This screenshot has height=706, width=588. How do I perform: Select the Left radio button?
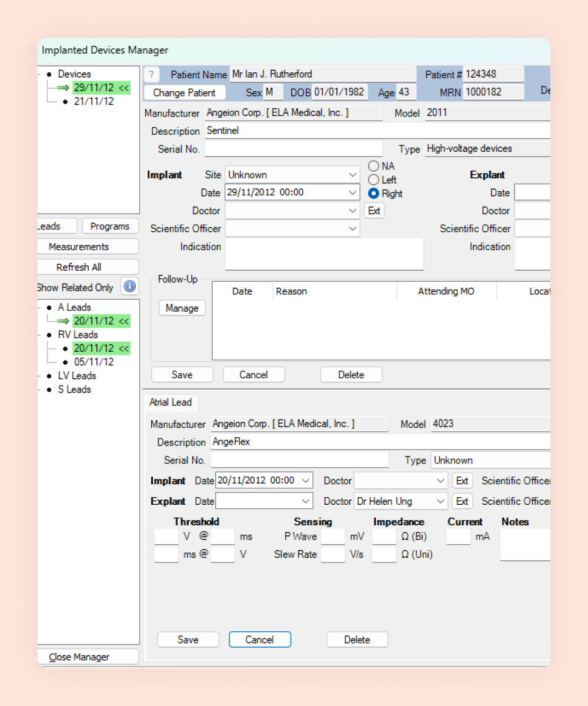(373, 180)
